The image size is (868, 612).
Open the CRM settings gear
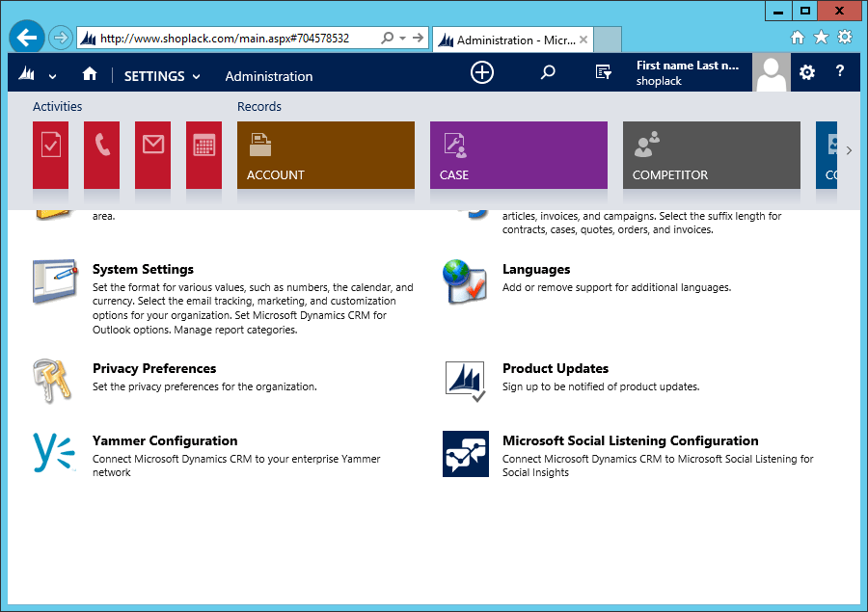click(807, 72)
